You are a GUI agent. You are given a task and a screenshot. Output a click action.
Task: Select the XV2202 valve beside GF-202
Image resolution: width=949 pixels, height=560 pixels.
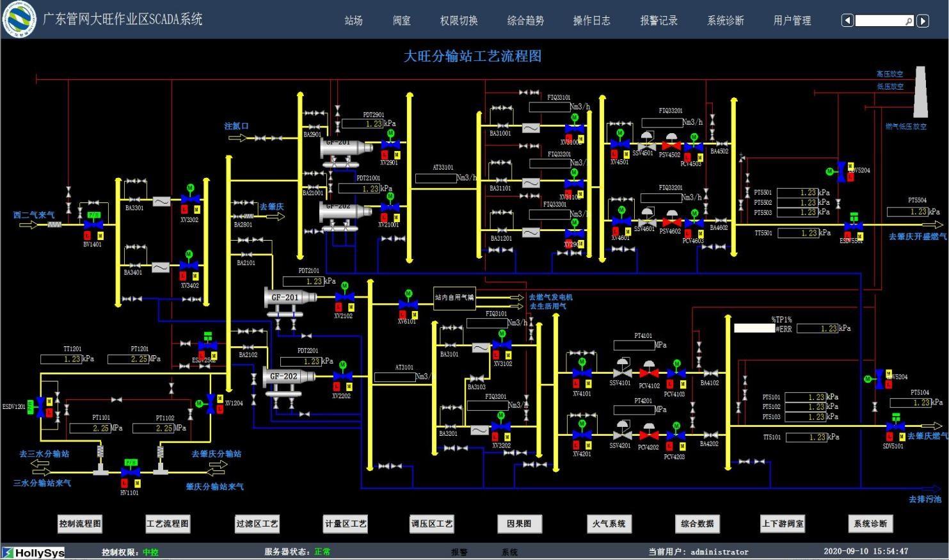[342, 376]
